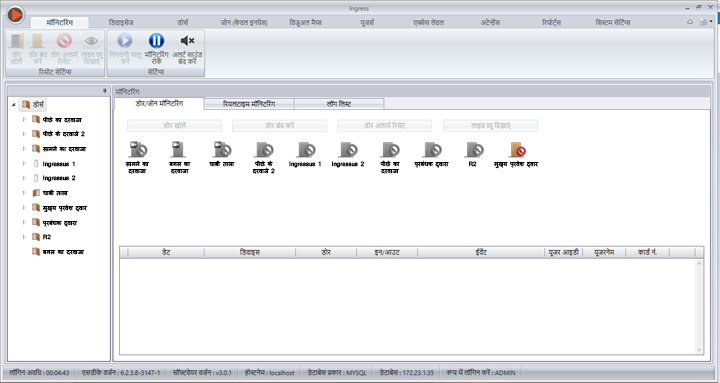The image size is (720, 383).
Task: Expand the पीछे का दरवाजा tree node
Action: 24,119
